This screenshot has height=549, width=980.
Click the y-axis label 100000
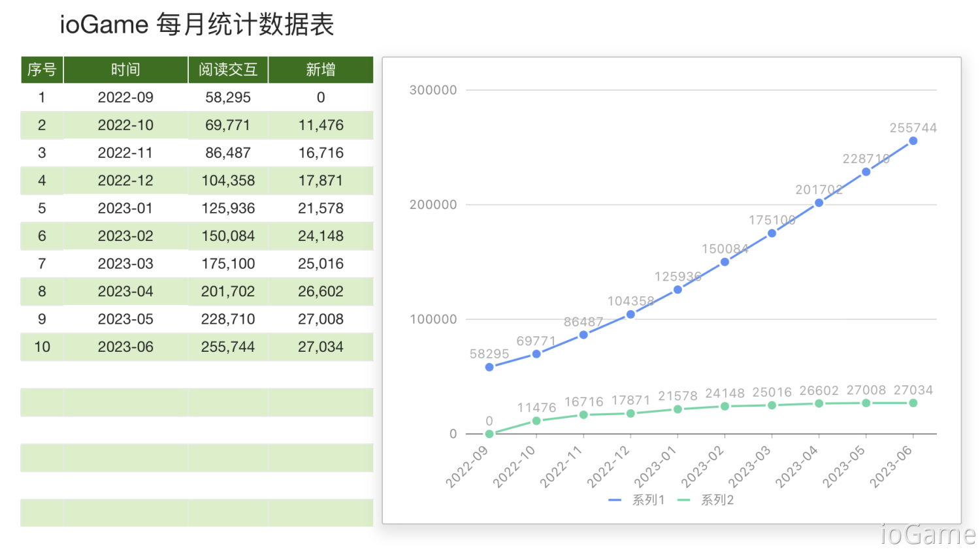coord(433,319)
